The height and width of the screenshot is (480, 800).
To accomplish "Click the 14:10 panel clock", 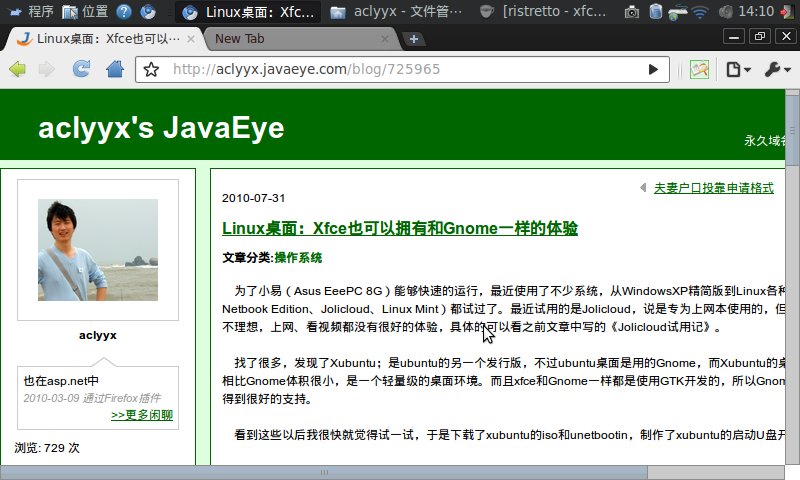I will point(756,11).
